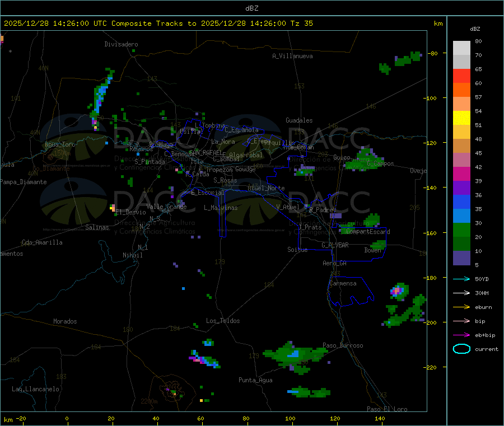
Task: Click the red 60 dBZ legend swatch
Action: point(461,76)
